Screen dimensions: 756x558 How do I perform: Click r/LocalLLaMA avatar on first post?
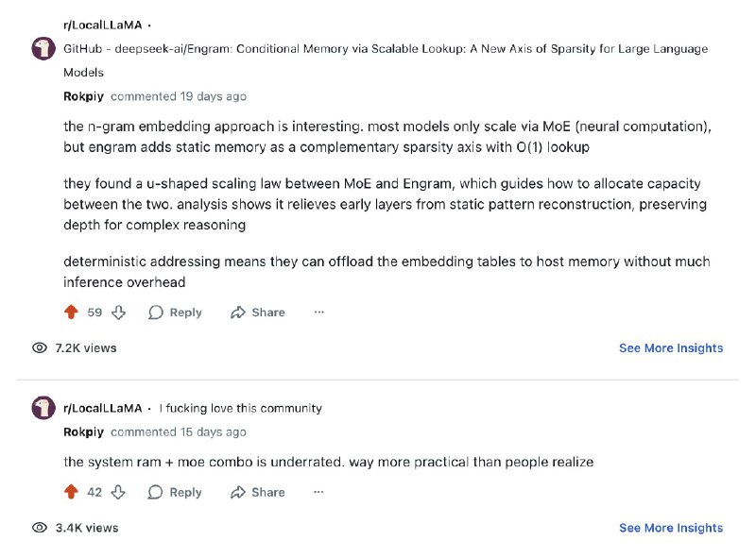43,49
